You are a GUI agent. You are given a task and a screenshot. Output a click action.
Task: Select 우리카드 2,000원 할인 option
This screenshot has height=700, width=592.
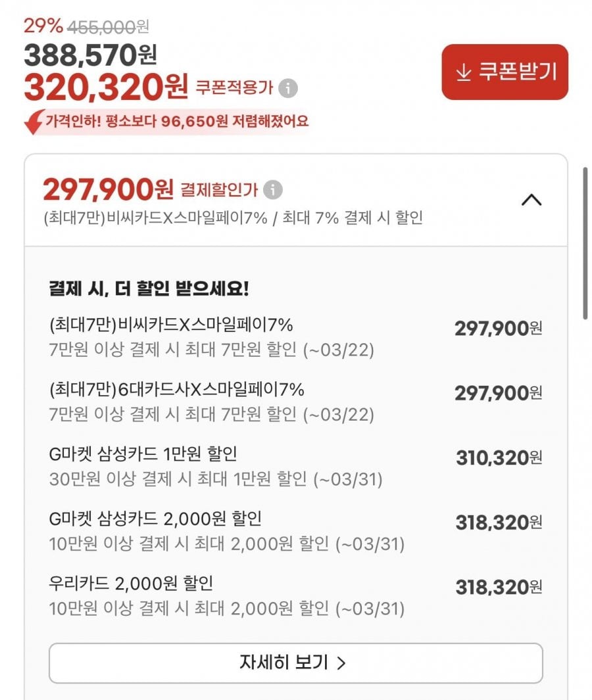[x=131, y=583]
